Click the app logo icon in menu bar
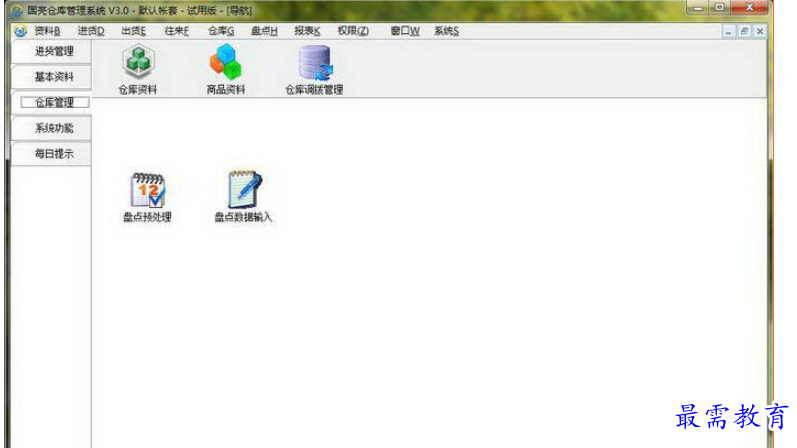The height and width of the screenshot is (448, 797). pos(20,31)
